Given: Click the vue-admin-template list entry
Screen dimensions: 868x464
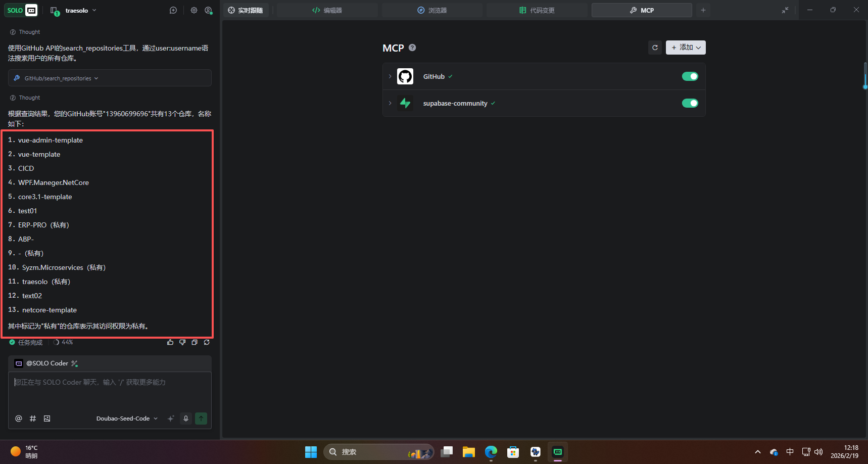Looking at the screenshot, I should (x=51, y=140).
